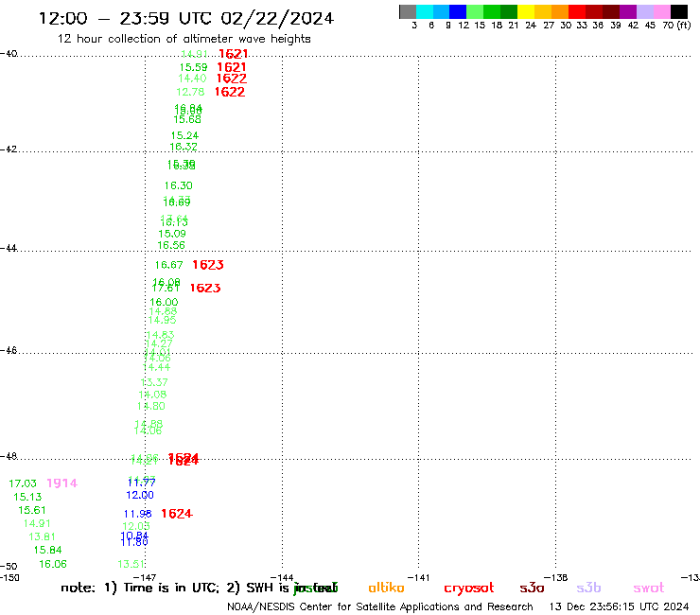Click the subtitle '12 hour collection of altimeter wave heights'

point(184,39)
